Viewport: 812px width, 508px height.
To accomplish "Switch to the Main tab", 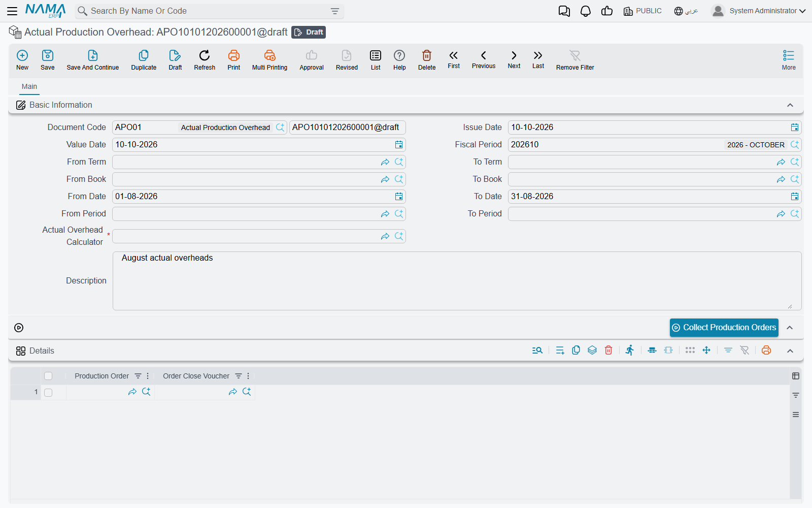I will (29, 86).
